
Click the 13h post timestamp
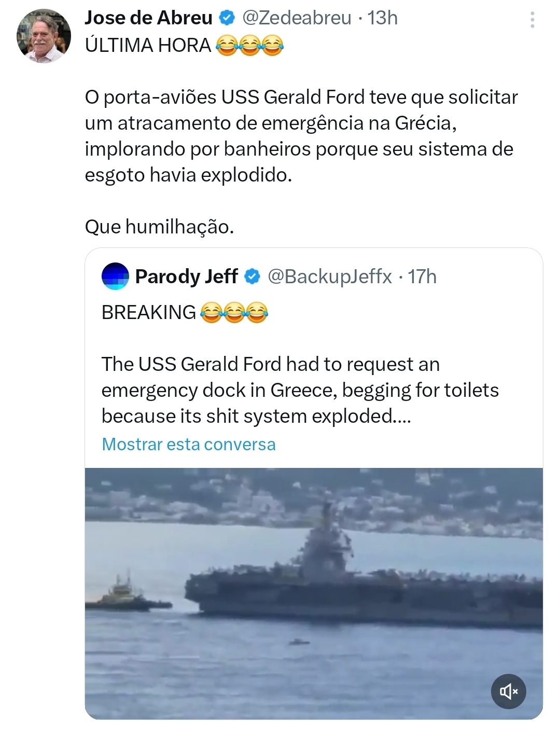382,18
